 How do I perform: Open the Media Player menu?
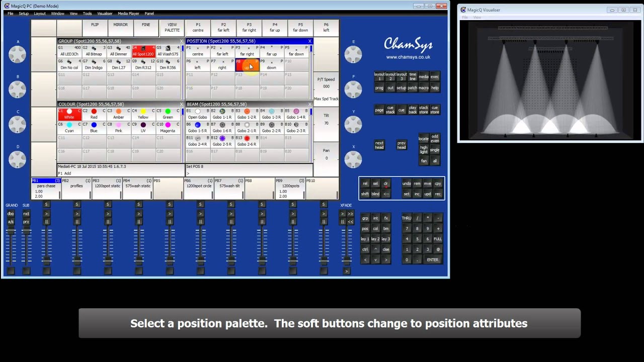pos(128,14)
